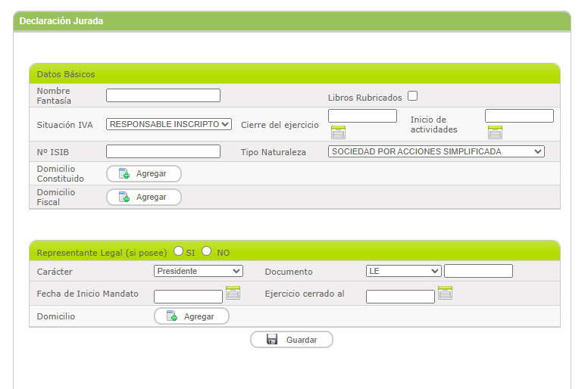The width and height of the screenshot is (588, 389).
Task: Check the Libros Rubricados checkbox
Action: pos(413,96)
